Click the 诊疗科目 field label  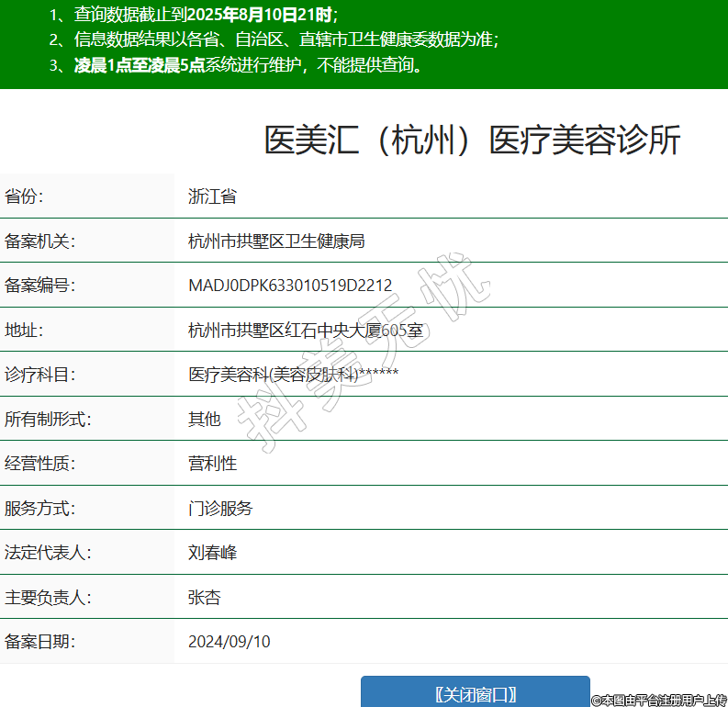click(39, 374)
